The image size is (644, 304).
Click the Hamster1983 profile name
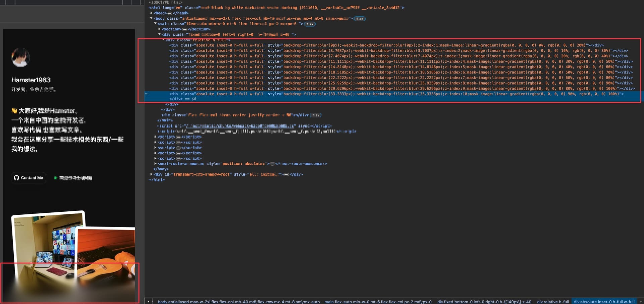tap(31, 80)
